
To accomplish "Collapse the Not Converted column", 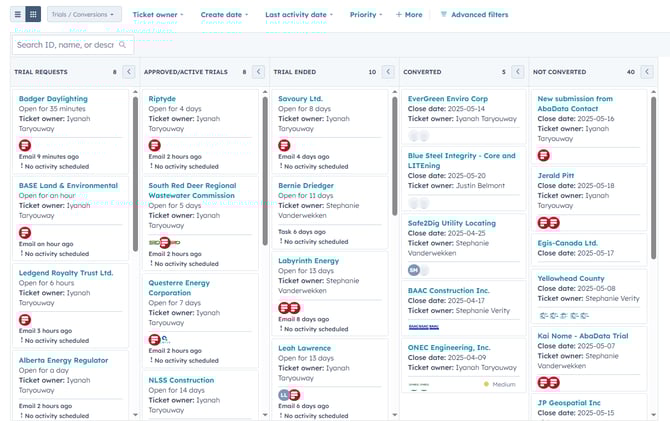I will 648,72.
